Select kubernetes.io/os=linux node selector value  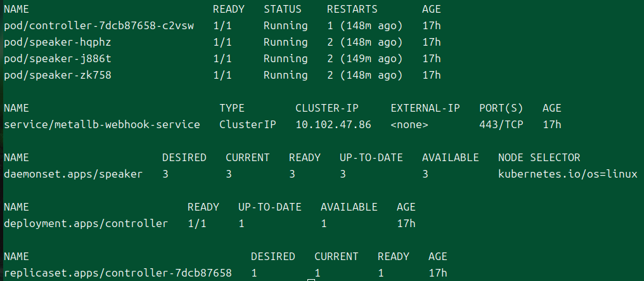coord(567,174)
